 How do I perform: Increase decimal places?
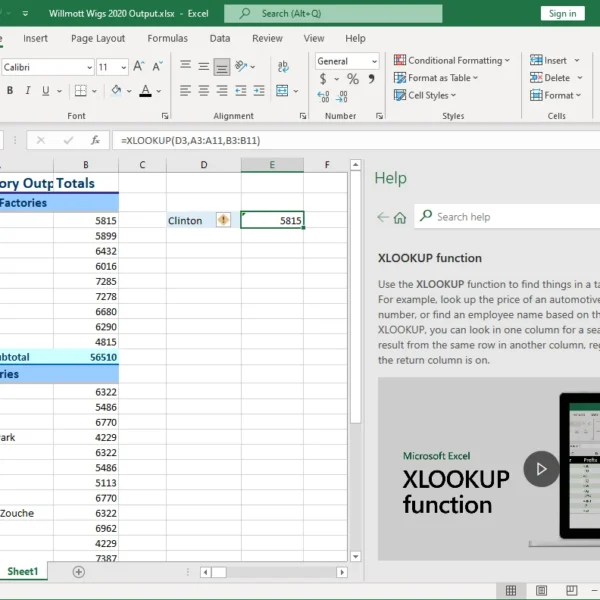[323, 96]
